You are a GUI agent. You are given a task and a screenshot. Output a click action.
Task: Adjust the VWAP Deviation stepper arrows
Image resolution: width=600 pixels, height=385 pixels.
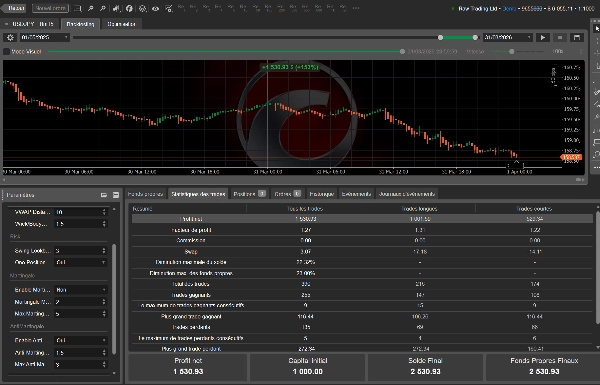pyautogui.click(x=104, y=212)
